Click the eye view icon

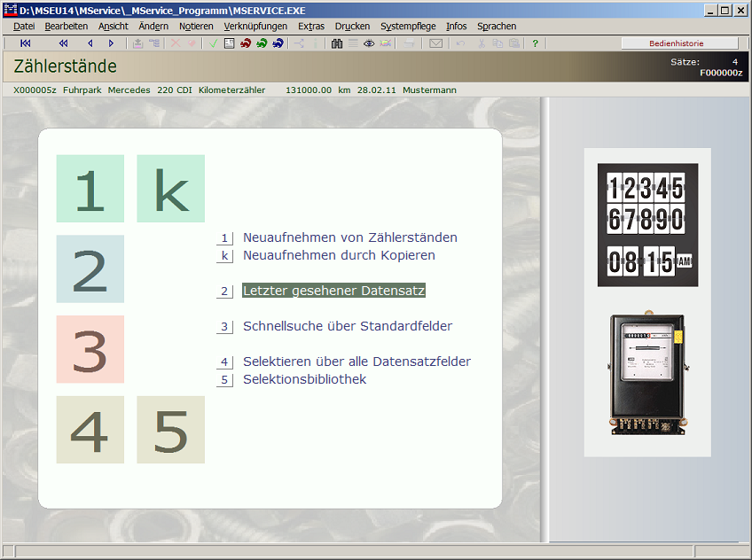pos(369,43)
